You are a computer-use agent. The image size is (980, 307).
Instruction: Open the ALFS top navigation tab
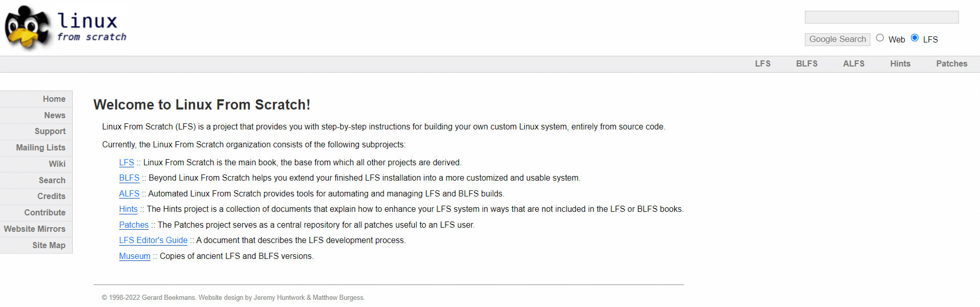(x=854, y=64)
